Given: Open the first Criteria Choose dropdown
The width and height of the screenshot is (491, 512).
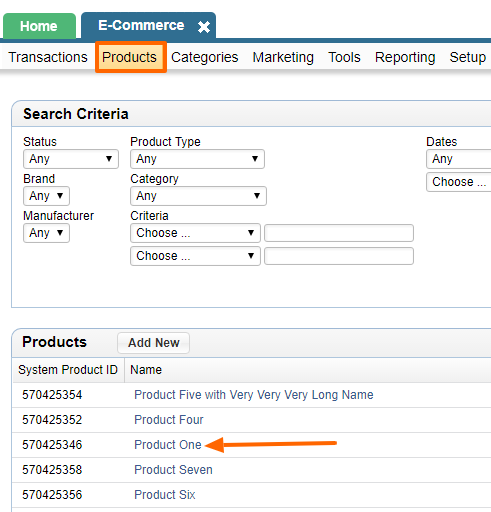Looking at the screenshot, I should (x=195, y=233).
